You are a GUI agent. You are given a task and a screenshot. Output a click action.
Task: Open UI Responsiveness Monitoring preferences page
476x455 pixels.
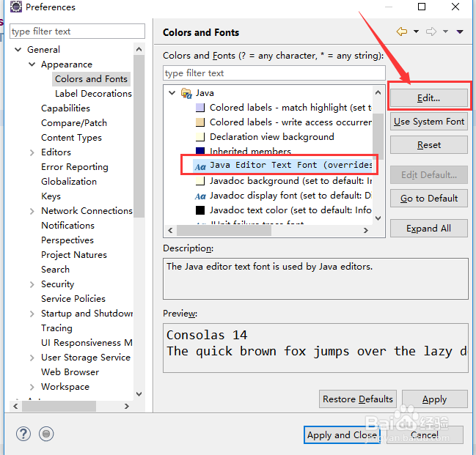coord(87,343)
